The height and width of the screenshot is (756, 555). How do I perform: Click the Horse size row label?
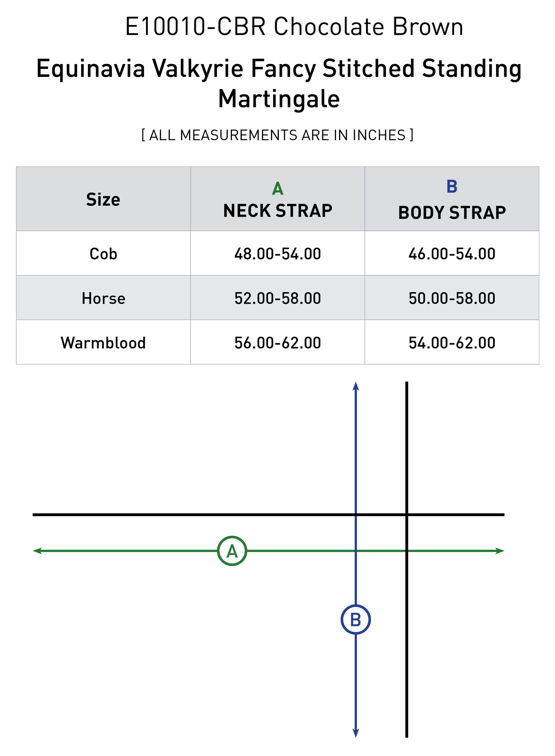[103, 298]
